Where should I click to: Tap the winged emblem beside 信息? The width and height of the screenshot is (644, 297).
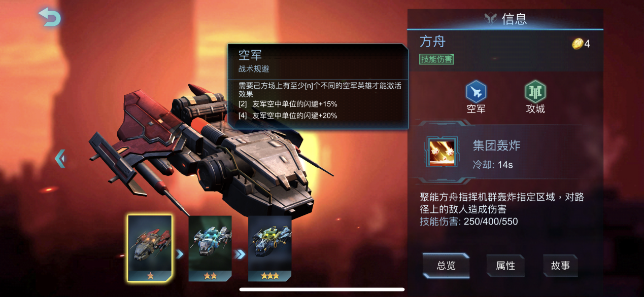tap(491, 19)
